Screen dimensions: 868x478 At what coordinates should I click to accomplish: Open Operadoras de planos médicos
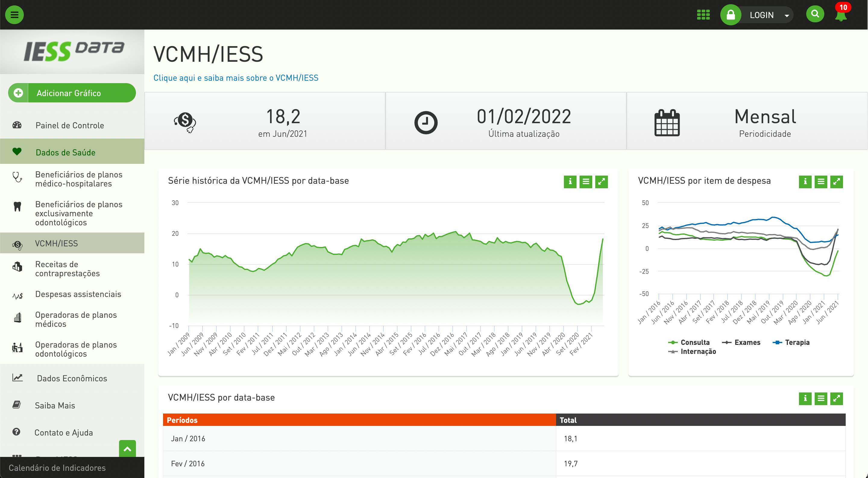pos(72,319)
